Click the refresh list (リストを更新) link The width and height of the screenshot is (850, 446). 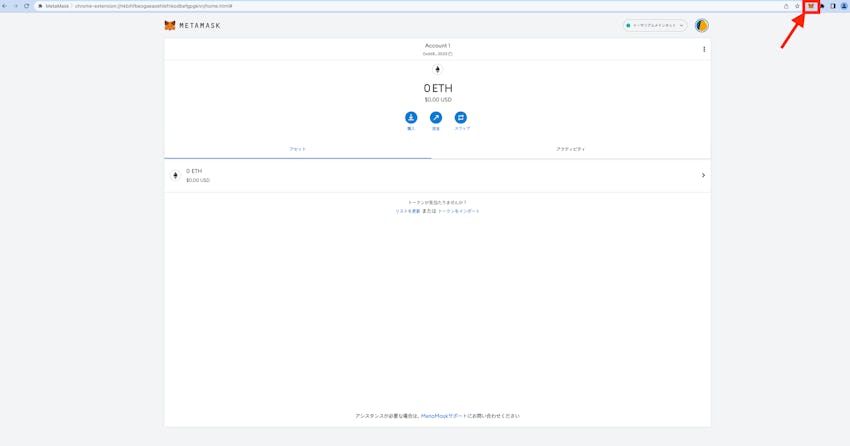[407, 211]
